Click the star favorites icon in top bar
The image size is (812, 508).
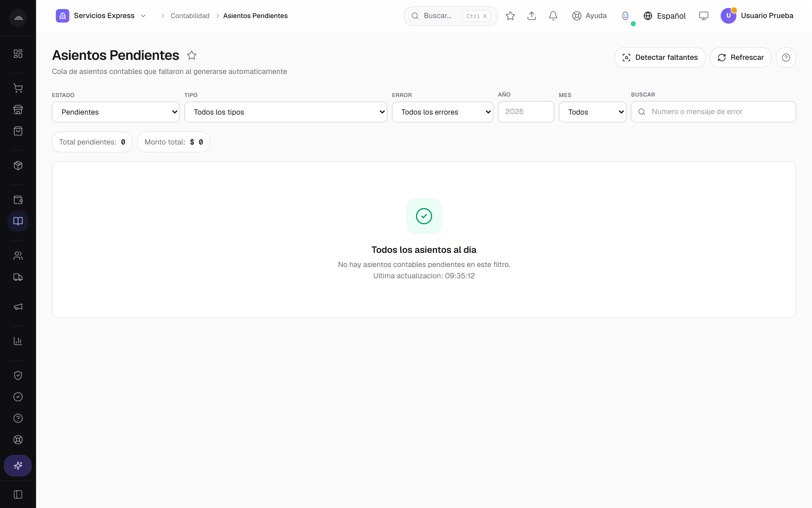[x=510, y=16]
